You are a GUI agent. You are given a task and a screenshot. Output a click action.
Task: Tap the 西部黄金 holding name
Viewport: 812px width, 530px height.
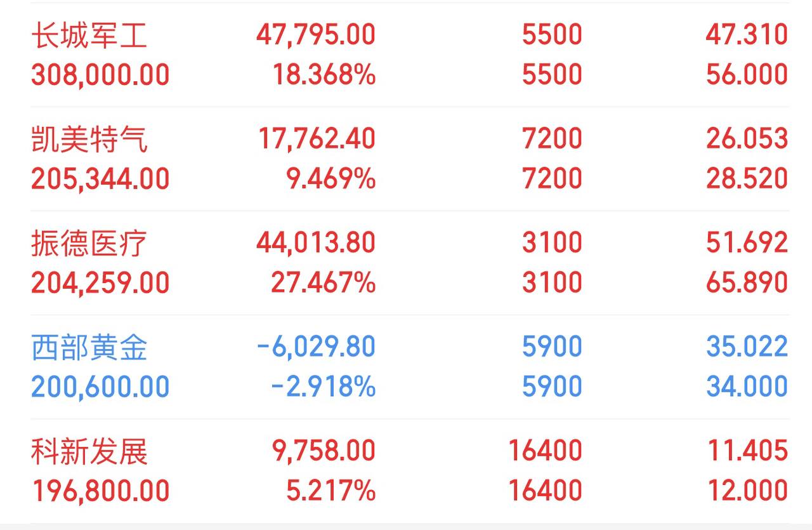point(89,347)
